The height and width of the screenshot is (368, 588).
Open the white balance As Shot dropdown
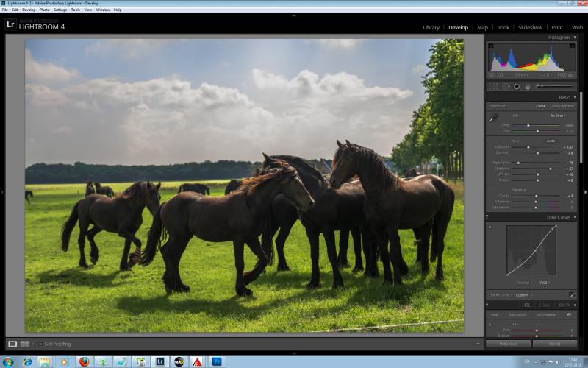558,116
